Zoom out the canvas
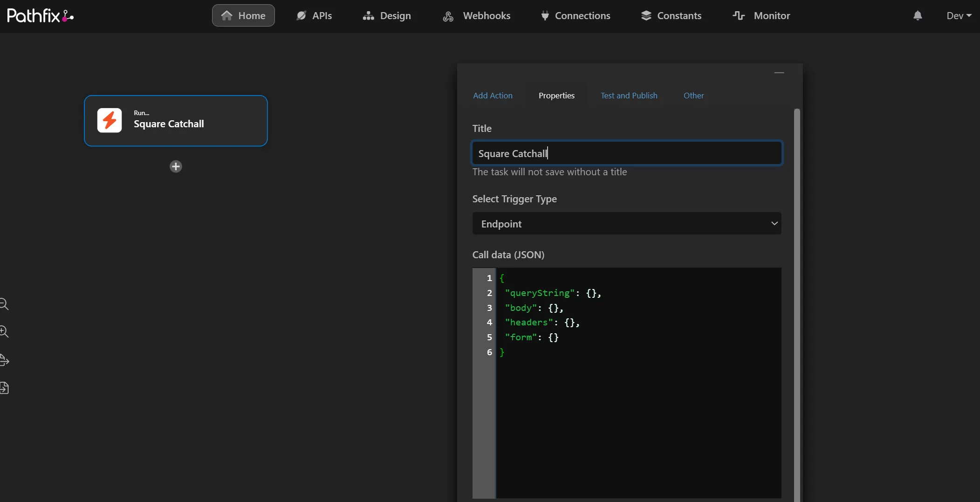The height and width of the screenshot is (502, 980). (x=4, y=304)
